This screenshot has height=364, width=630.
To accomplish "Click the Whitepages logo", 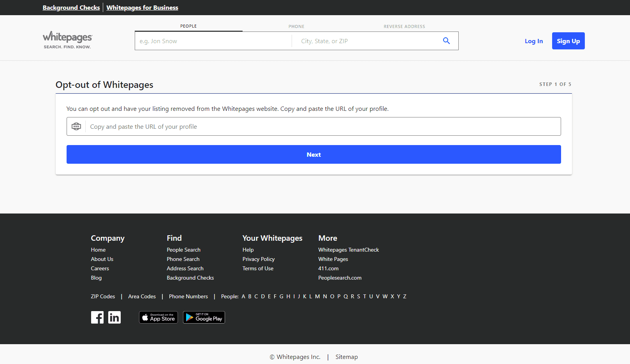I will point(67,40).
